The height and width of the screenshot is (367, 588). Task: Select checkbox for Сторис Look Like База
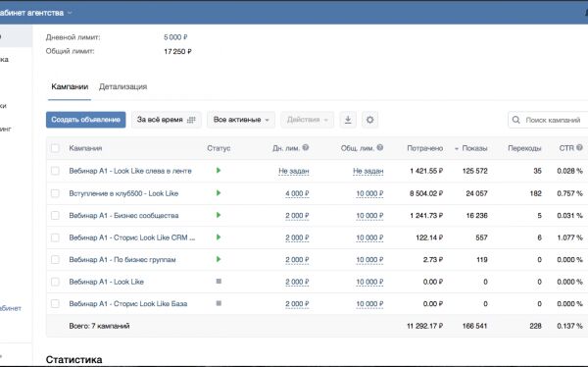[x=55, y=303]
